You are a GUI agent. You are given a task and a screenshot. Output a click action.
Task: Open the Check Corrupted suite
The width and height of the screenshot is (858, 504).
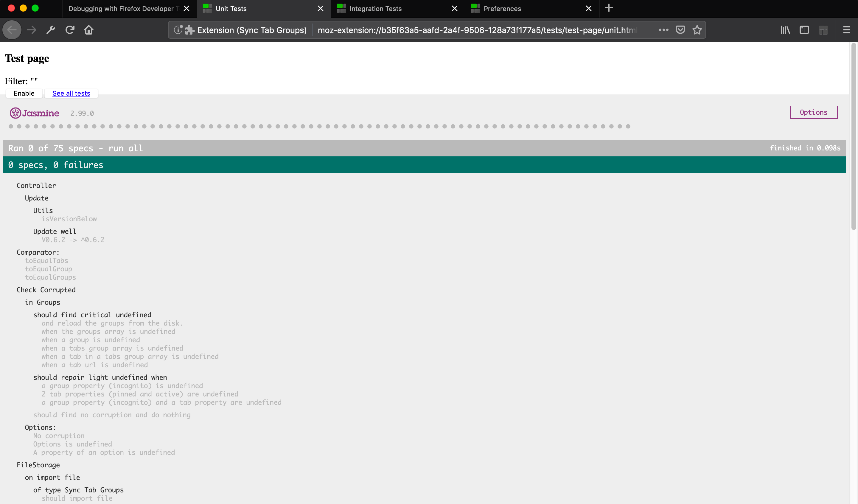point(46,290)
